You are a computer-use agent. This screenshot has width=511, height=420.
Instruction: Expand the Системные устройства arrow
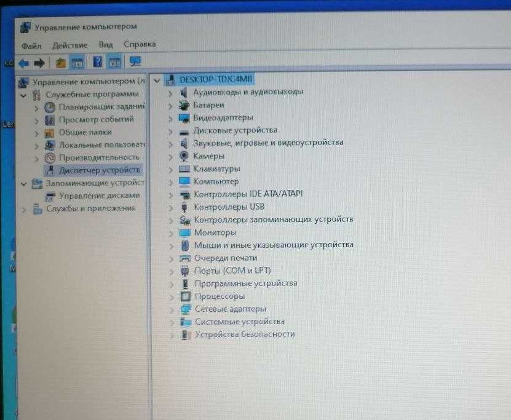pos(172,323)
